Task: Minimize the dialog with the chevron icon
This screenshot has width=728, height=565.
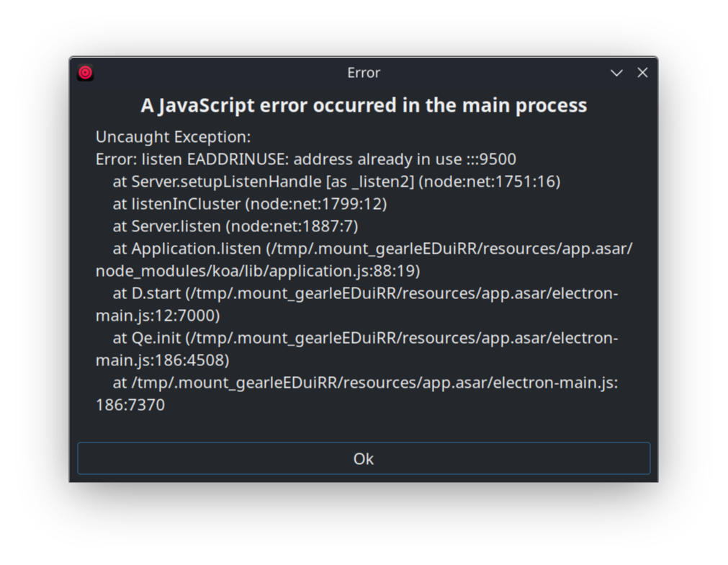Action: point(616,73)
